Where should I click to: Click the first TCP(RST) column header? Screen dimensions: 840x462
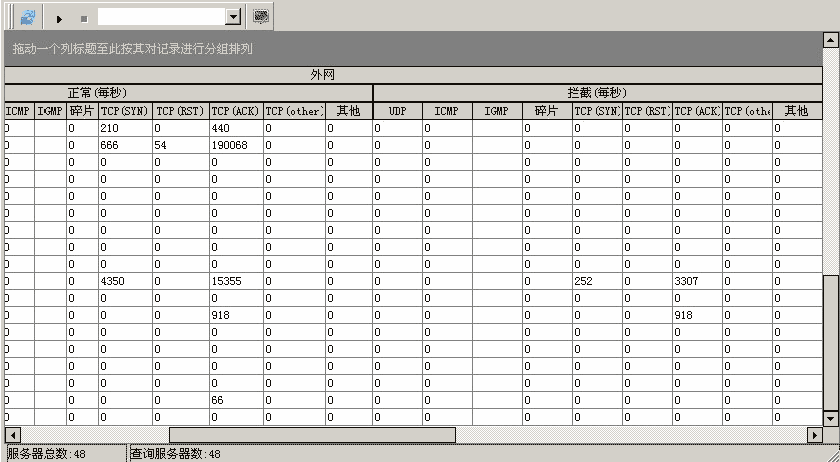tap(180, 111)
